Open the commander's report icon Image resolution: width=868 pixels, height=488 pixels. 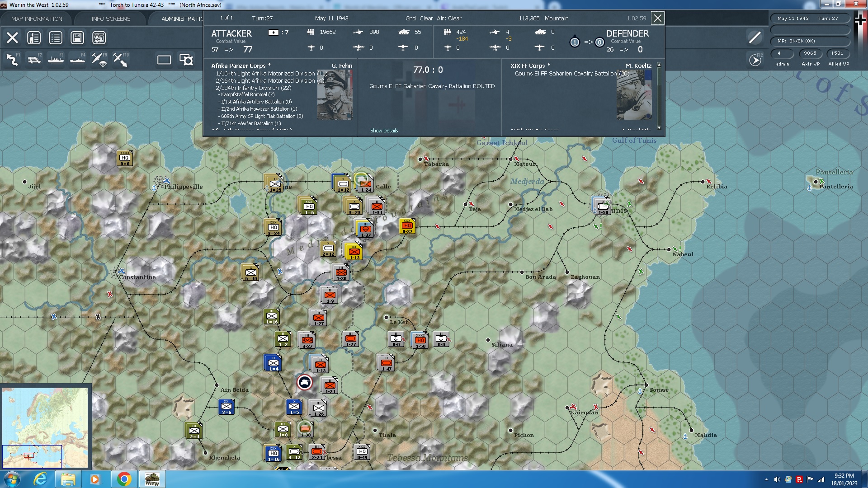[x=33, y=38]
